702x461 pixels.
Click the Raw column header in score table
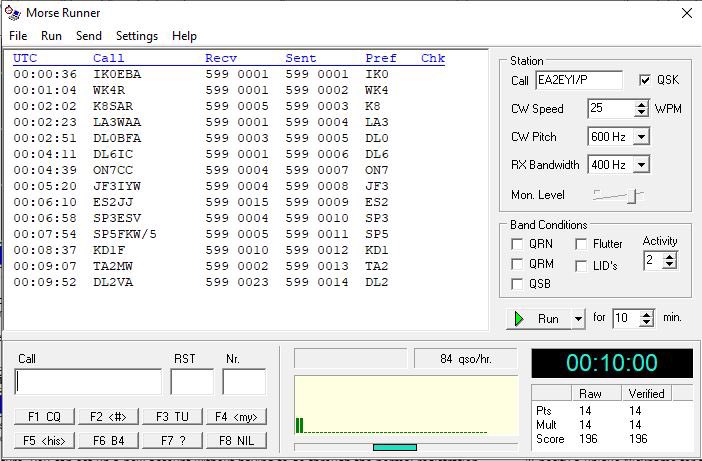(596, 393)
